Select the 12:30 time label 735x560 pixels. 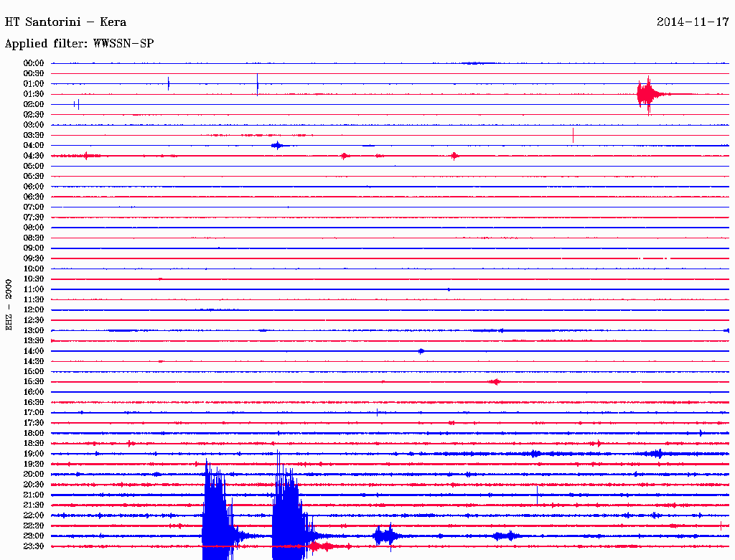point(34,320)
